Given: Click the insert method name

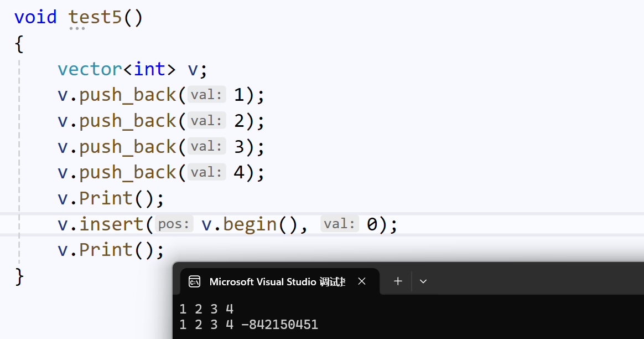Looking at the screenshot, I should [111, 225].
